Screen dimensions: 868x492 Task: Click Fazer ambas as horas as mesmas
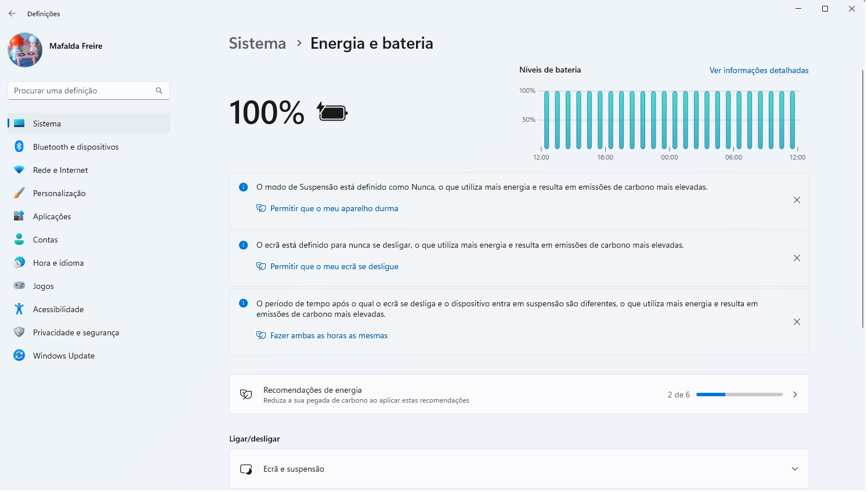point(328,335)
